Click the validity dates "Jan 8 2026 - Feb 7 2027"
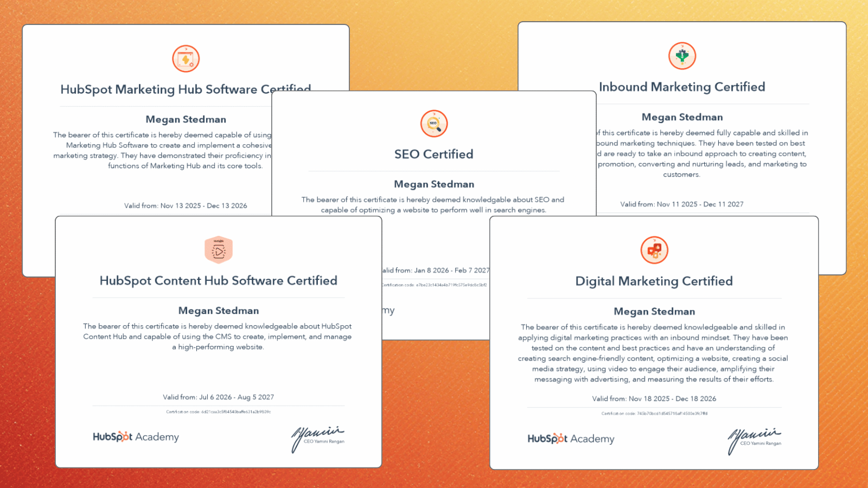The width and height of the screenshot is (868, 488). (452, 271)
